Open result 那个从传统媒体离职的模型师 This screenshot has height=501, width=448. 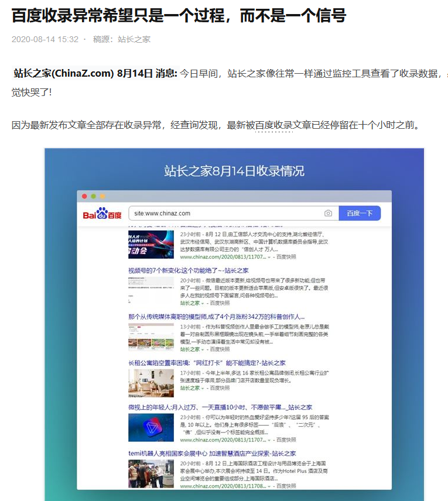click(x=216, y=317)
